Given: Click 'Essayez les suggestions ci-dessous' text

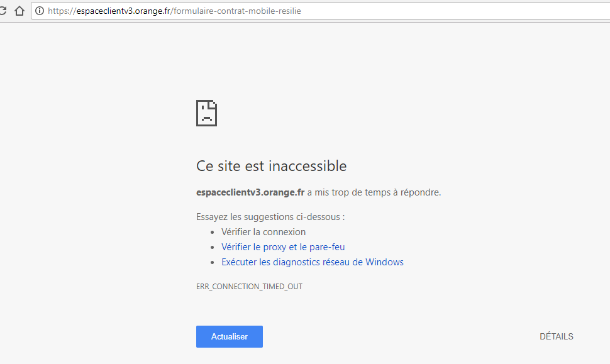Looking at the screenshot, I should coord(270,217).
